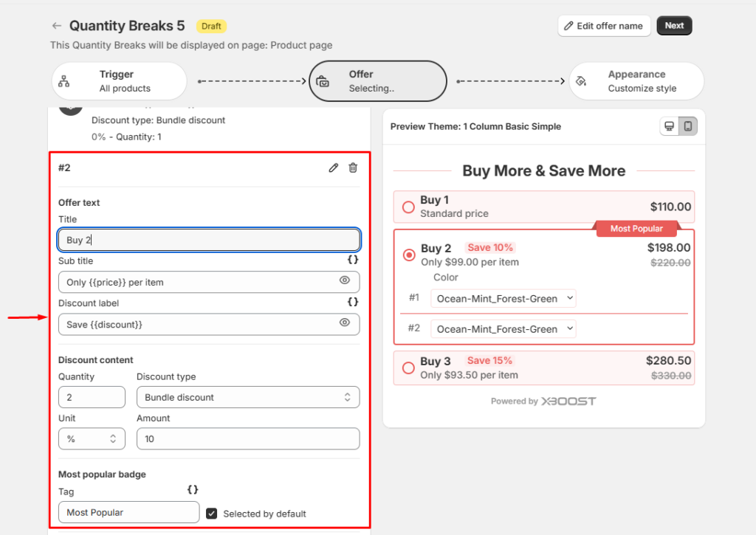Expand the #1 Color variant dropdown

[503, 299]
